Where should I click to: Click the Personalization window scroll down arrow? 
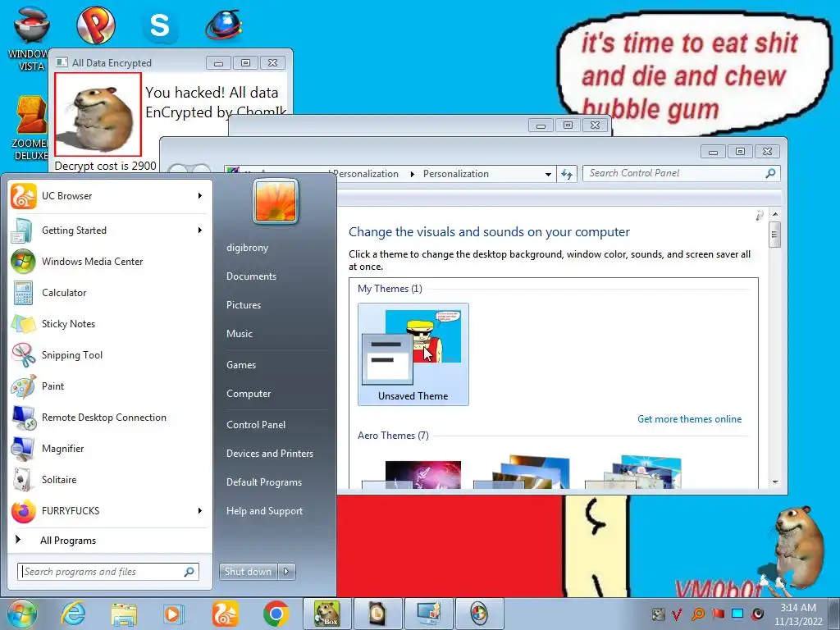click(x=774, y=482)
